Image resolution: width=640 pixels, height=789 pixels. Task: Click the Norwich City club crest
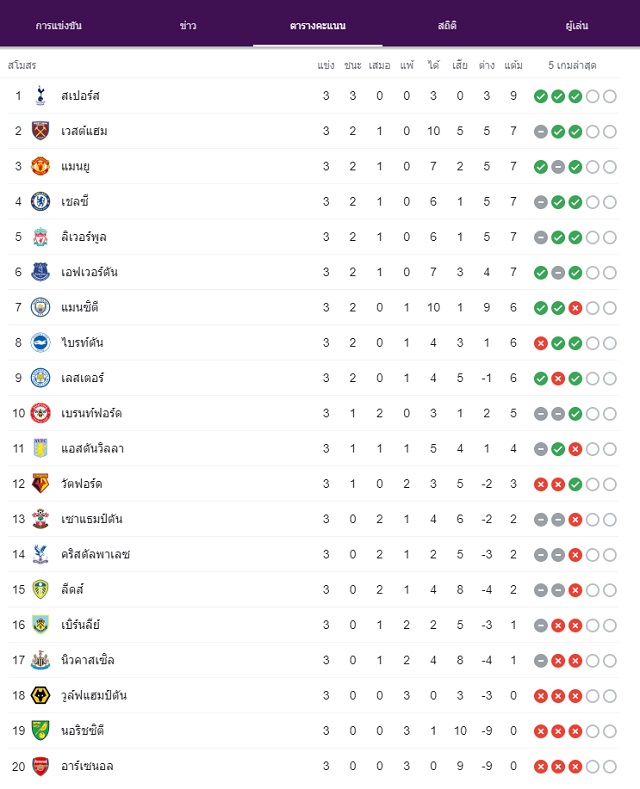[40, 731]
